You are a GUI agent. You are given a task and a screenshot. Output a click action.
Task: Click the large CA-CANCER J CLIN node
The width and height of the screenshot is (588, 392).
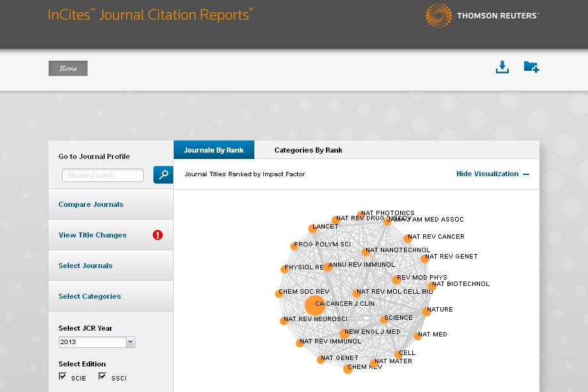coord(314,305)
